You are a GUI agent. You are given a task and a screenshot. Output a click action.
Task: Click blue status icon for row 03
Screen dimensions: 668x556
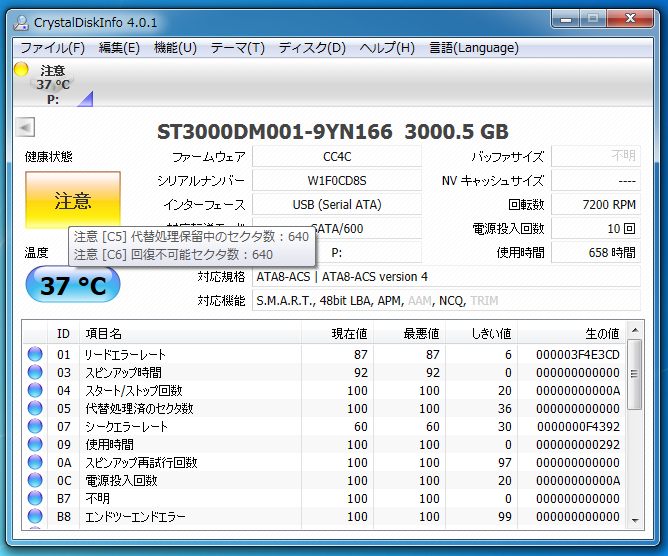click(35, 372)
